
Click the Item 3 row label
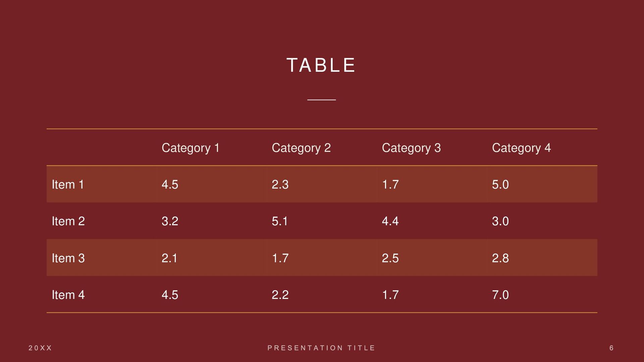click(x=68, y=258)
